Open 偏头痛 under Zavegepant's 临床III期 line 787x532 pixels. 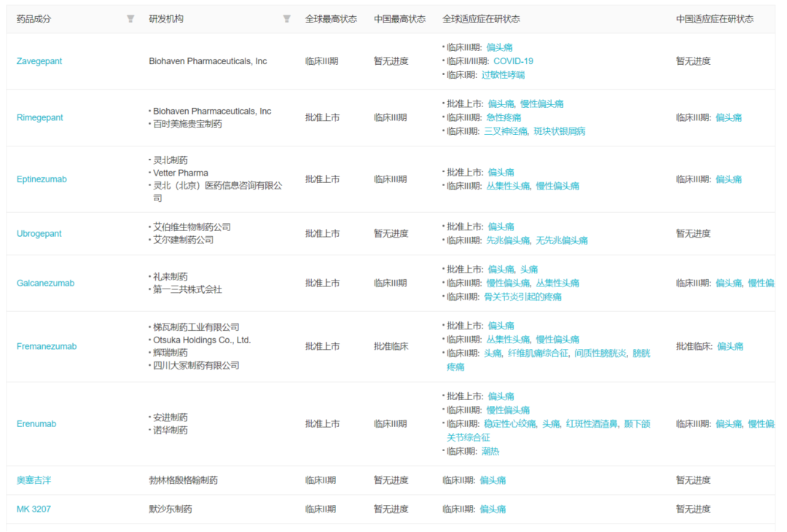(x=499, y=47)
